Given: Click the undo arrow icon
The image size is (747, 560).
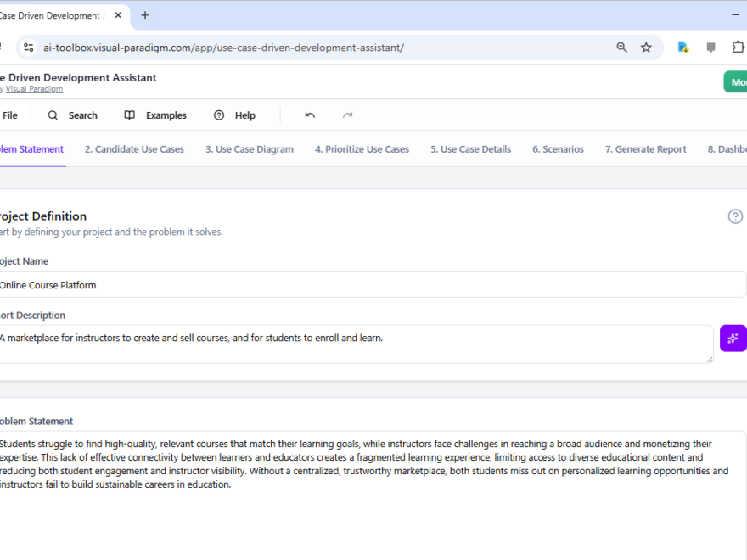Looking at the screenshot, I should pyautogui.click(x=310, y=115).
